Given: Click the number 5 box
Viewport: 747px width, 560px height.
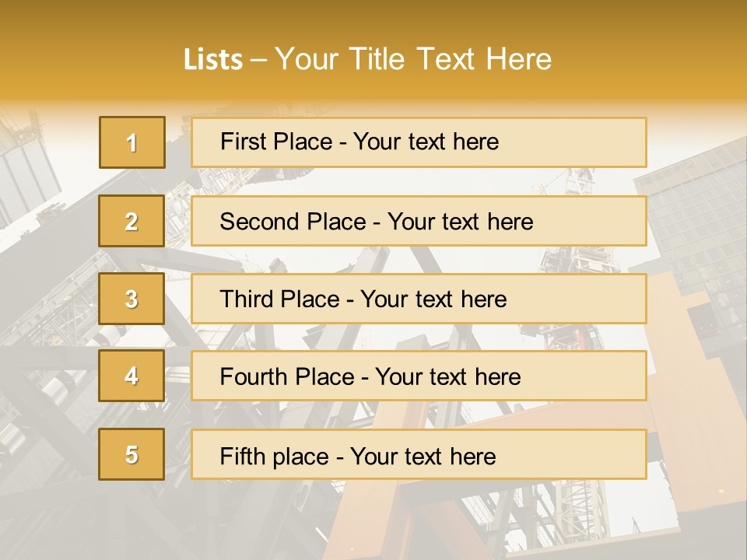Looking at the screenshot, I should 132,454.
